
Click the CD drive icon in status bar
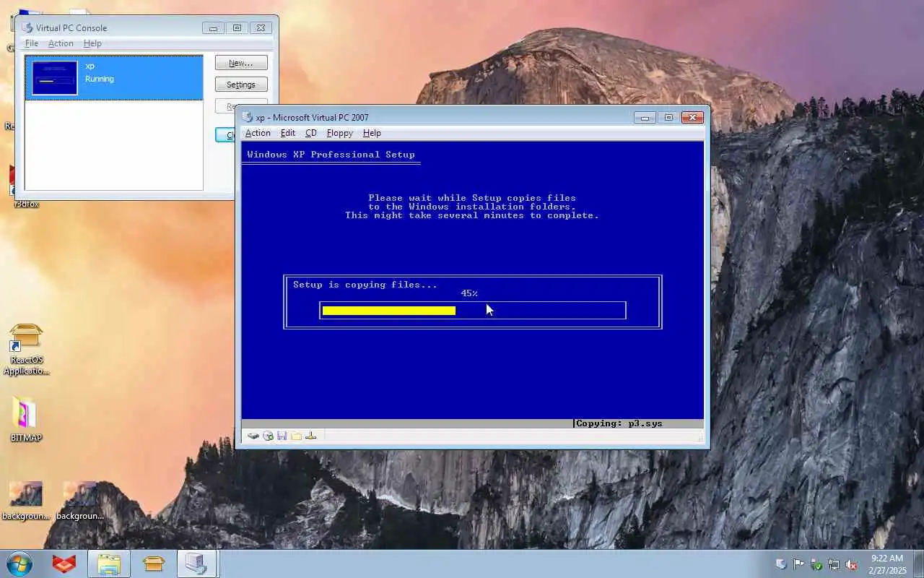click(x=268, y=436)
